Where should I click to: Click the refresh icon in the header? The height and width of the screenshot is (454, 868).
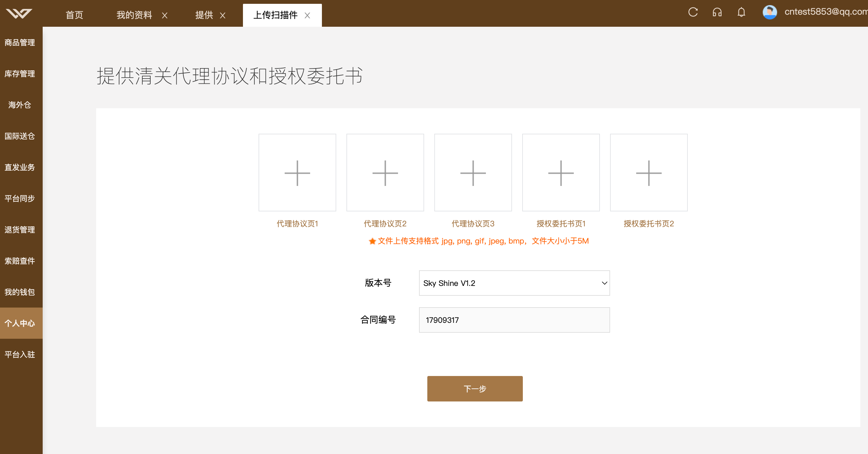(693, 12)
